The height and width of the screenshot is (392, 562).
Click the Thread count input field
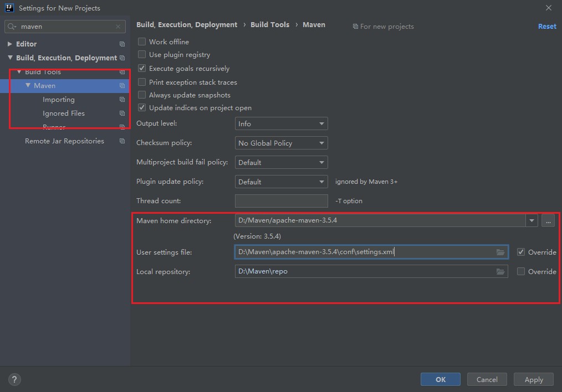[282, 201]
